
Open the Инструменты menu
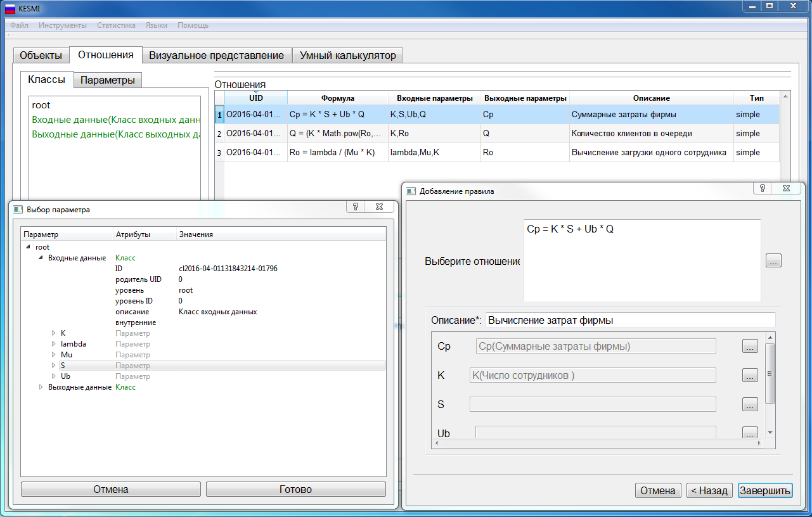pos(63,25)
